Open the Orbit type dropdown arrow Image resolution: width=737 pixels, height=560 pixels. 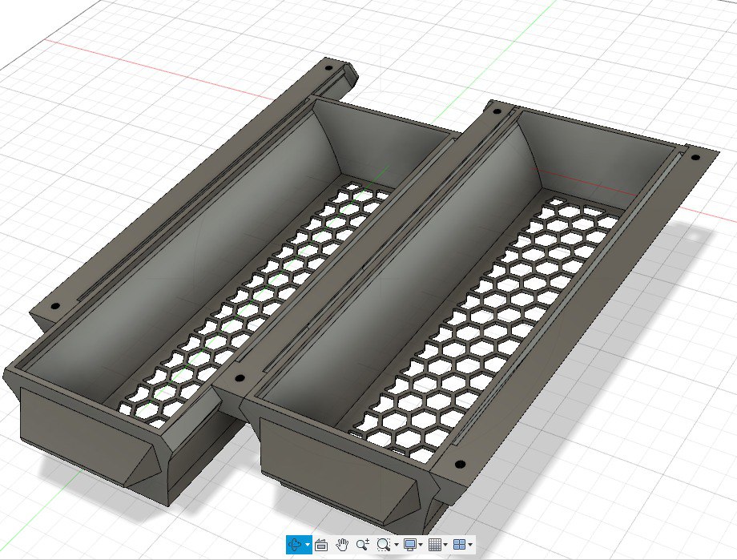(308, 545)
